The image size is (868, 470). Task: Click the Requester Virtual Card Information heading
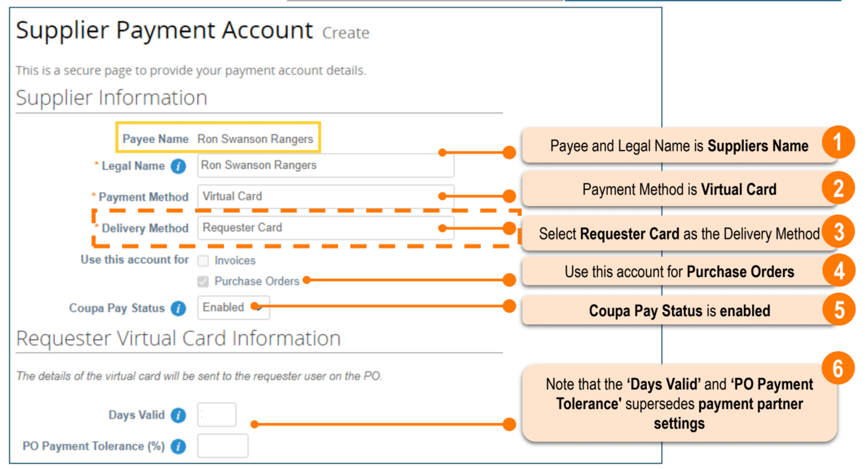point(178,338)
